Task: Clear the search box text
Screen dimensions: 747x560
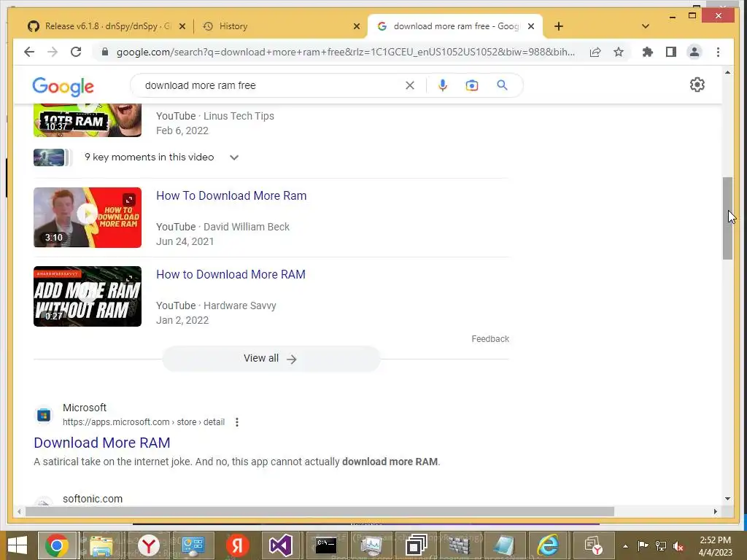Action: (x=410, y=85)
